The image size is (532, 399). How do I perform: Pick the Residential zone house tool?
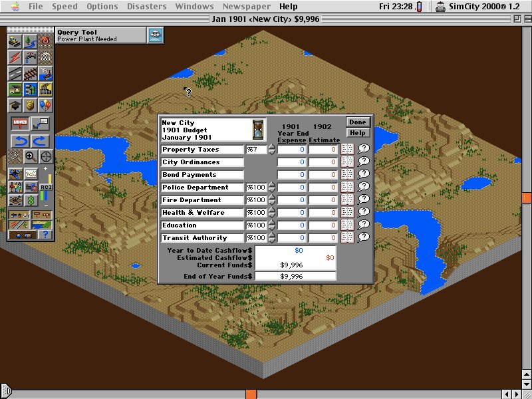(15, 89)
